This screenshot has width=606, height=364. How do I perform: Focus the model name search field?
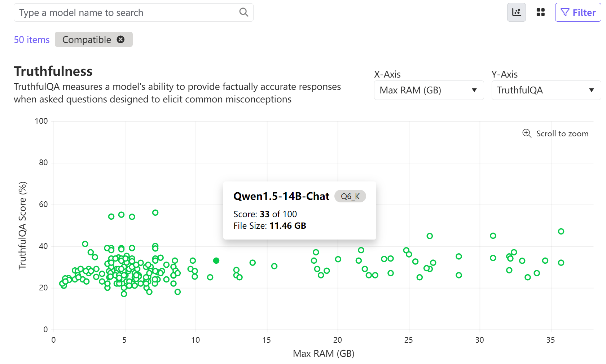[126, 13]
